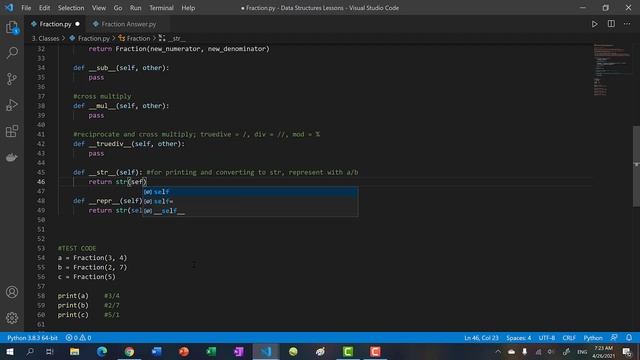Change file encoding UTF-8
The width and height of the screenshot is (640, 360).
coord(547,338)
